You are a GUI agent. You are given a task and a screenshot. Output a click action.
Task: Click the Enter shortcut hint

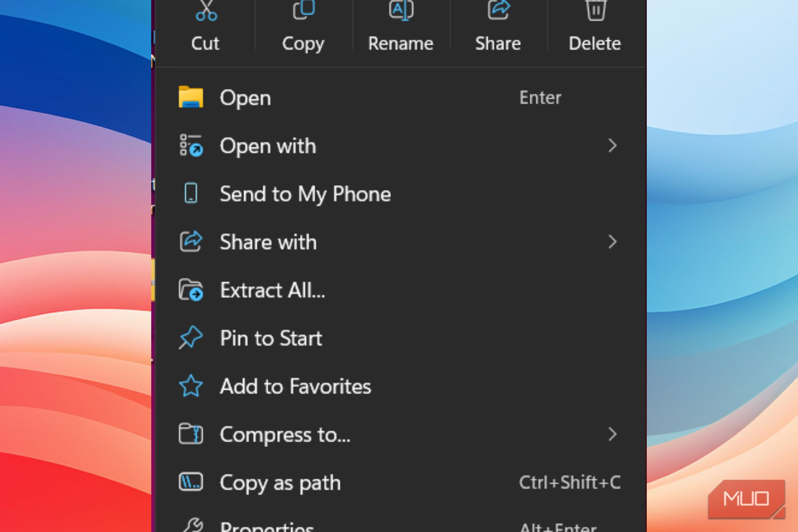pos(540,98)
